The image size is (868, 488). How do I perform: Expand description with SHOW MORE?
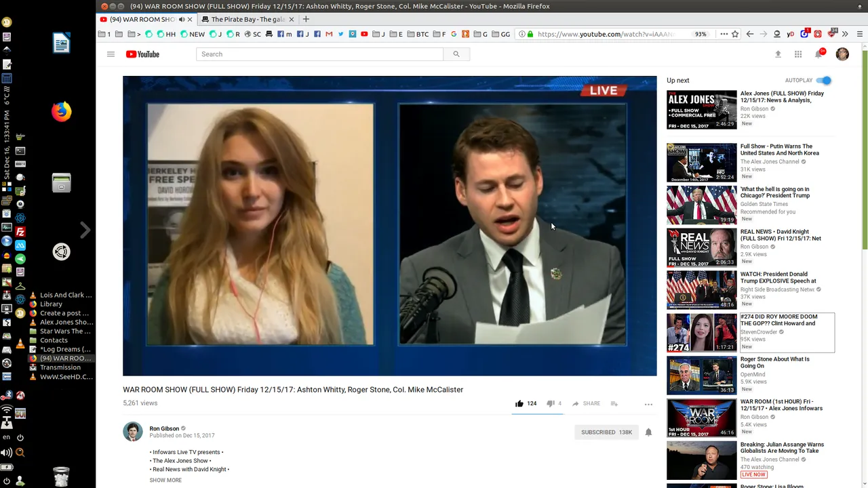pos(165,480)
